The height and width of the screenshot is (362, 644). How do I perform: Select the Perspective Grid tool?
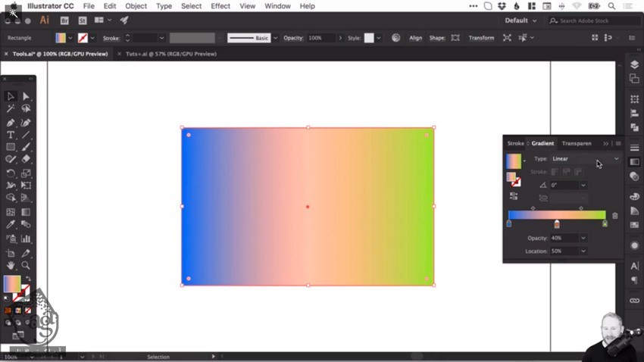coord(26,198)
